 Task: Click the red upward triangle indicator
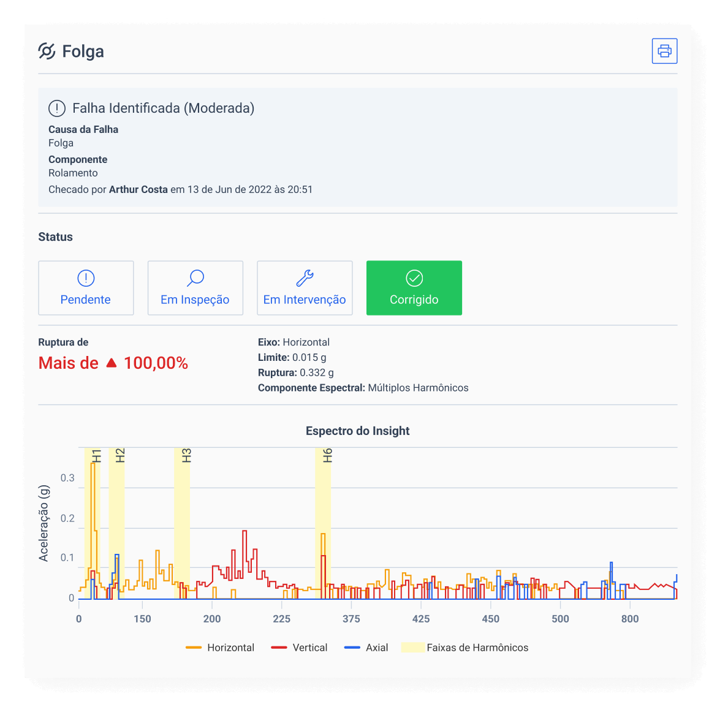pyautogui.click(x=111, y=363)
